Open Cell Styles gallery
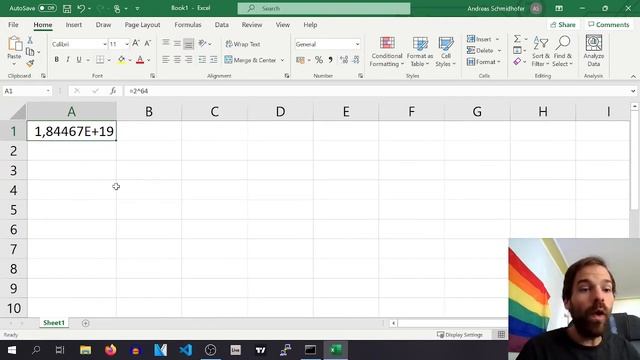The width and height of the screenshot is (640, 360). (x=445, y=52)
